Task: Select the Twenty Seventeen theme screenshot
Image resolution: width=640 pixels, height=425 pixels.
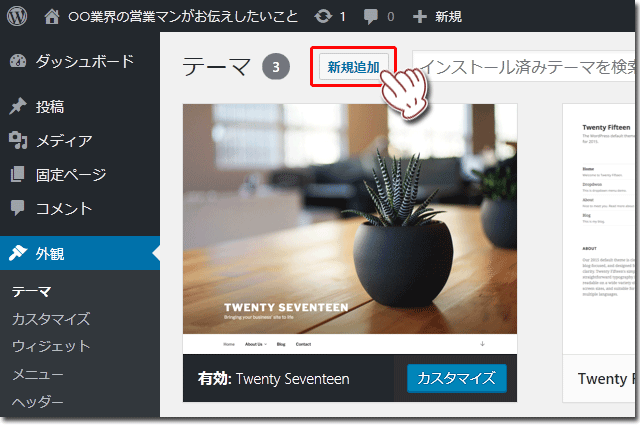Action: click(350, 229)
